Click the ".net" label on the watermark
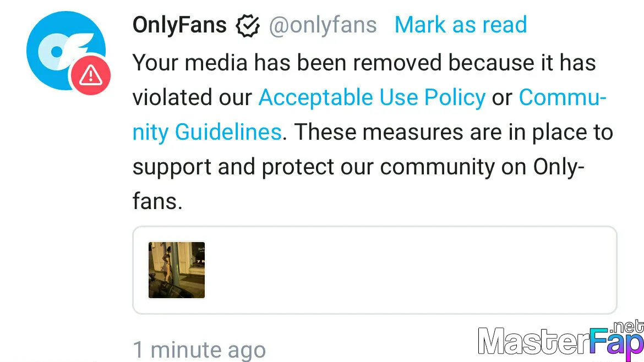Image resolution: width=644 pixels, height=362 pixels. pos(627,327)
